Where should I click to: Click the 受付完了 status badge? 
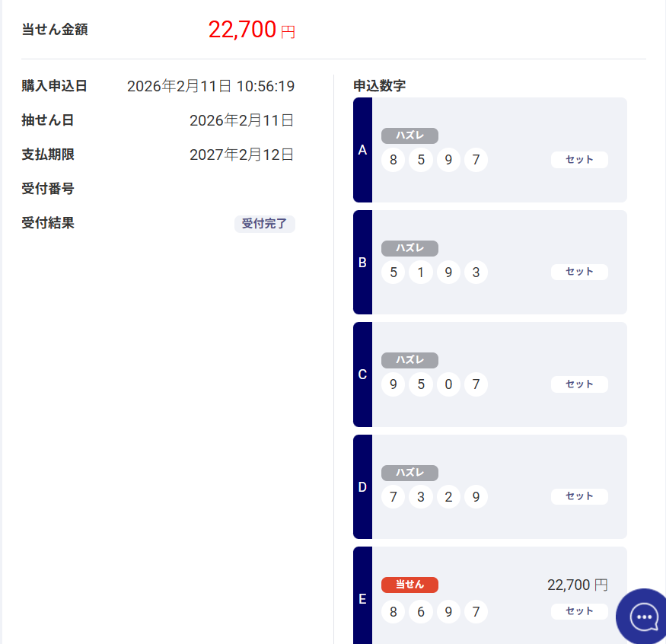(264, 224)
